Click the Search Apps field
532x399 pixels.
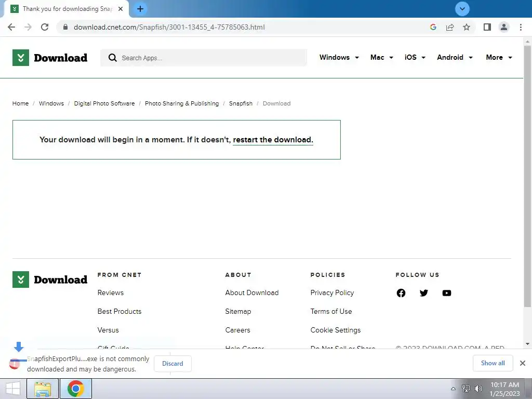204,58
